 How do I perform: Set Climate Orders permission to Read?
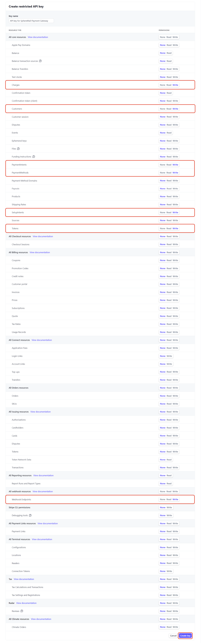(x=169, y=627)
